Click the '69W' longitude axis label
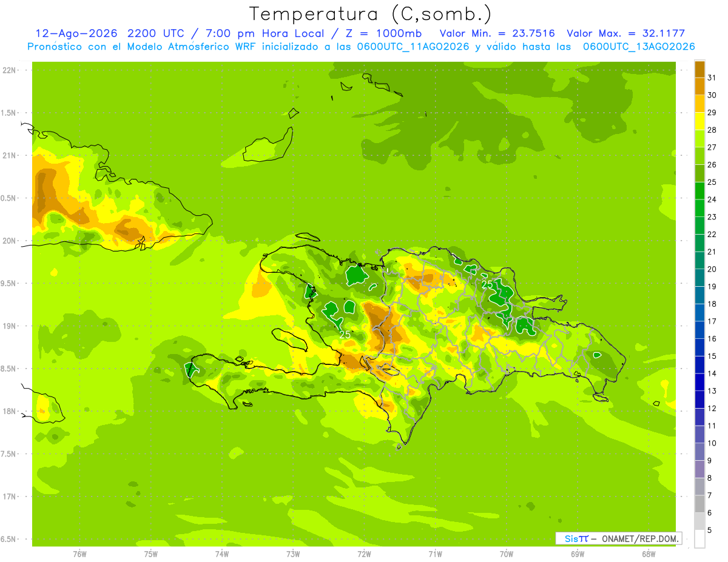 coord(578,554)
